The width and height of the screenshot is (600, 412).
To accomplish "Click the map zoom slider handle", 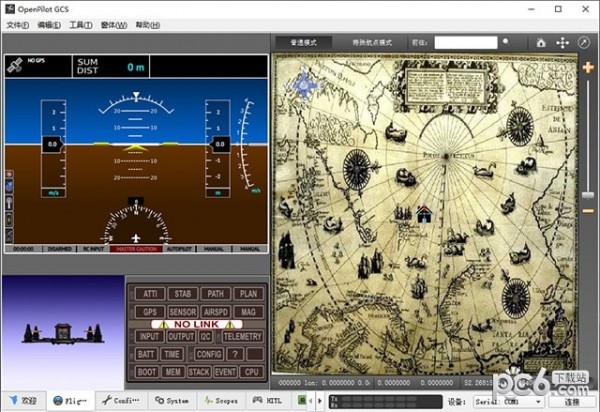I will coord(588,195).
